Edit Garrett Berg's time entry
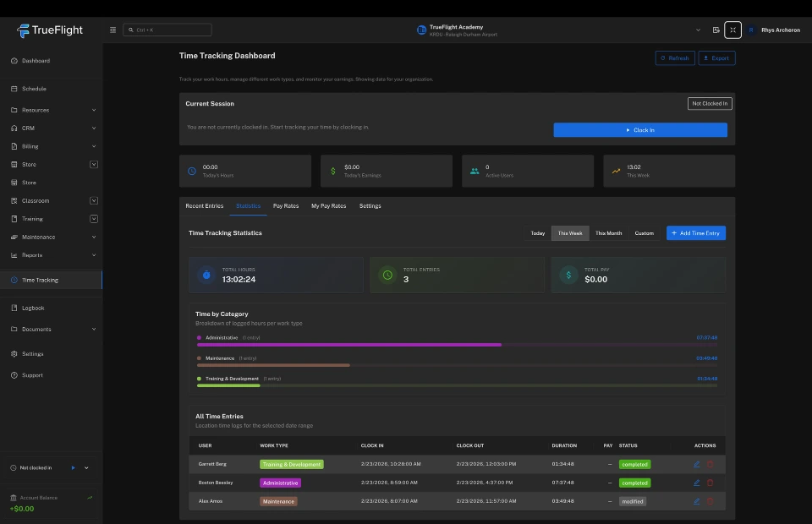812x524 pixels. point(697,464)
